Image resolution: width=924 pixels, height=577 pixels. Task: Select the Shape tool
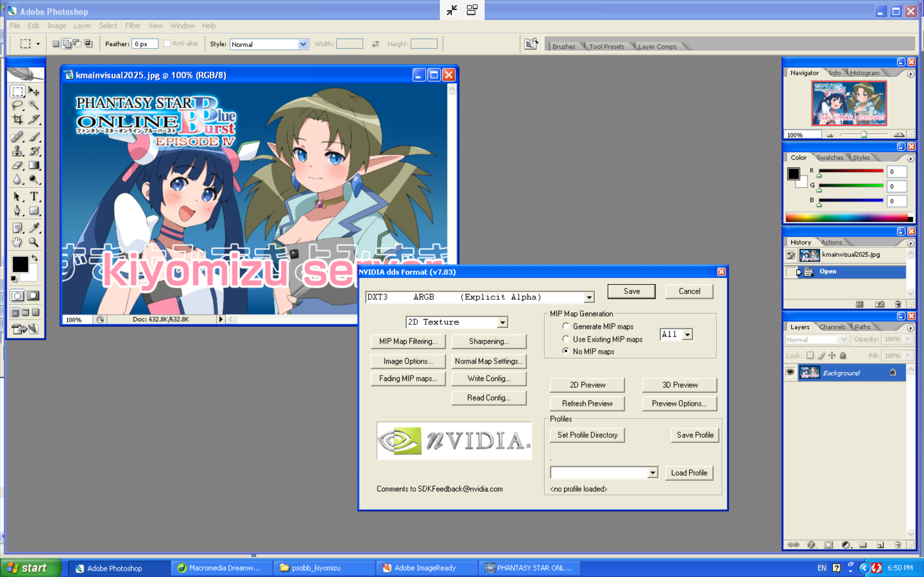pos(34,211)
